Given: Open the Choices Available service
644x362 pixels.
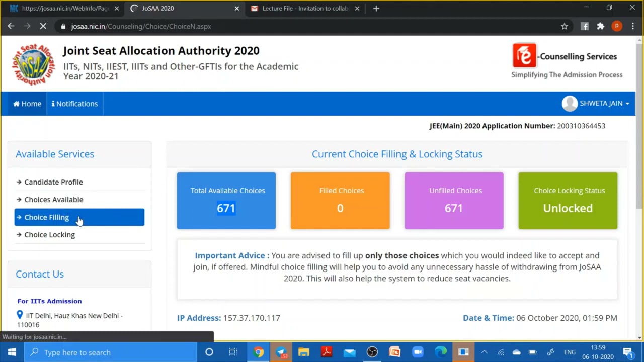Looking at the screenshot, I should pyautogui.click(x=54, y=200).
